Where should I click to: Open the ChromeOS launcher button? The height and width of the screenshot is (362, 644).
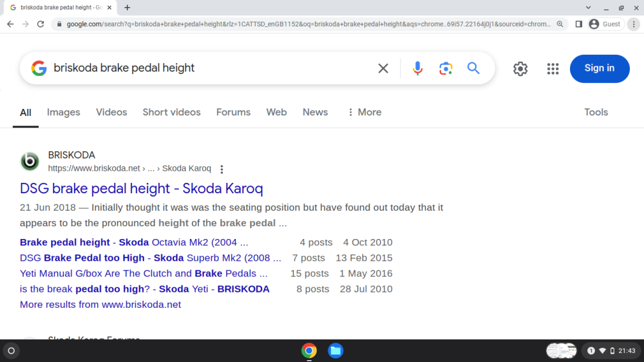(x=12, y=351)
